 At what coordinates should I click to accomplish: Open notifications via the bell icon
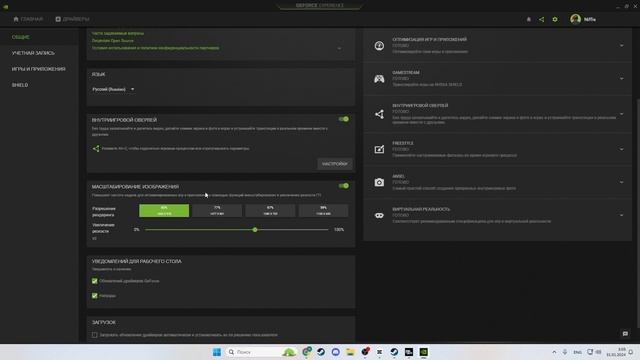pos(529,19)
